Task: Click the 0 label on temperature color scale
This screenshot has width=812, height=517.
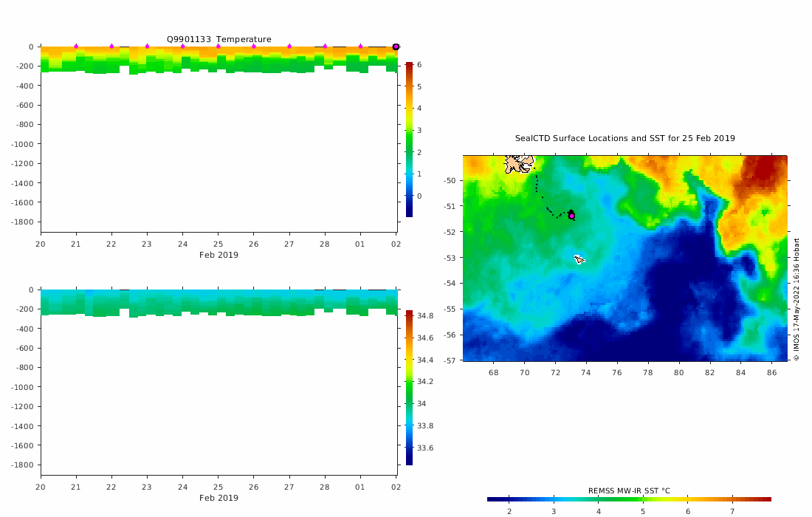Action: tap(419, 196)
